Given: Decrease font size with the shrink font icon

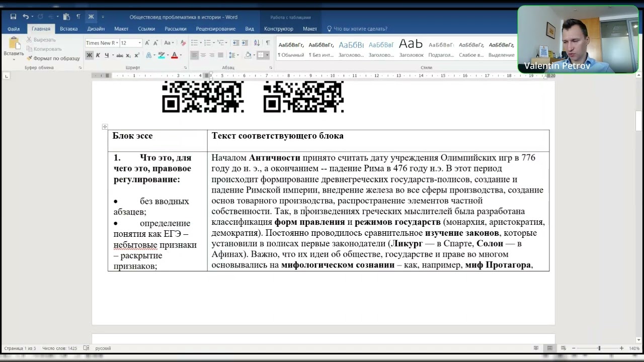Looking at the screenshot, I should pos(156,43).
